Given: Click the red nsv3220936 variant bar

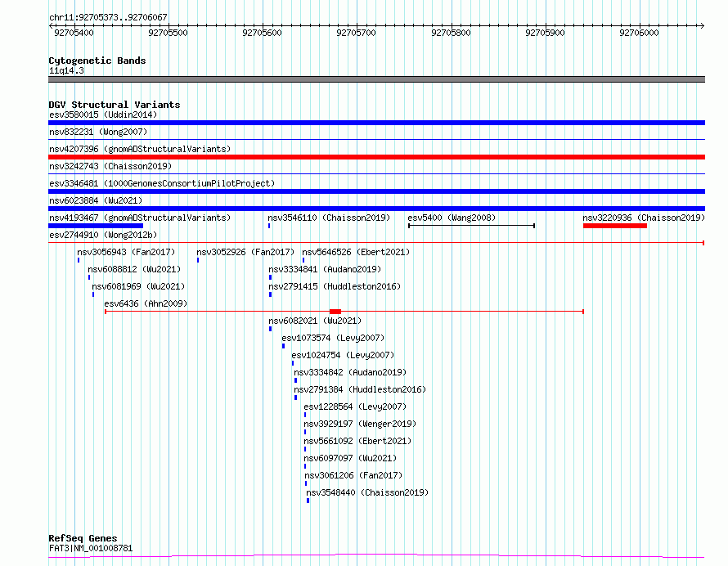Looking at the screenshot, I should 615,226.
